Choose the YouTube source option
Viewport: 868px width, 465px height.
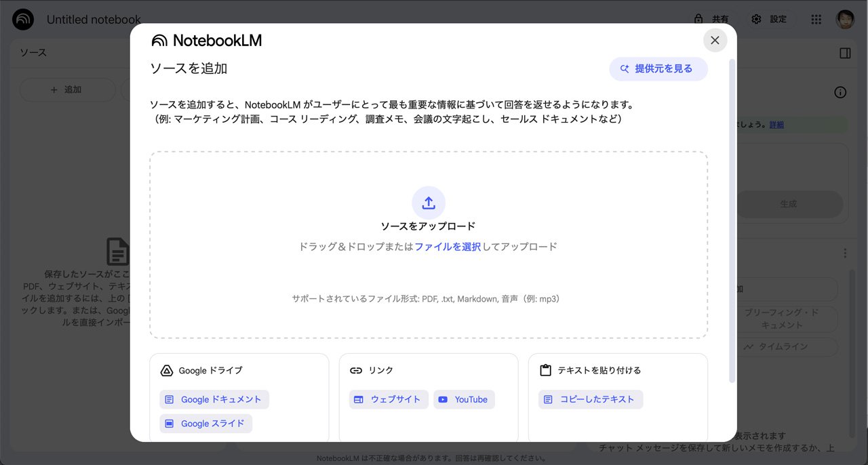pyautogui.click(x=464, y=399)
